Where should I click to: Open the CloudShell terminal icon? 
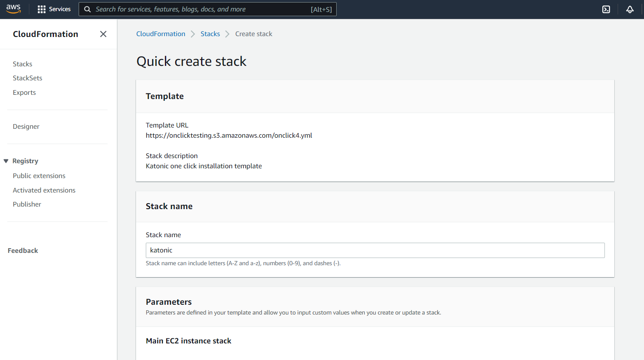(x=606, y=9)
